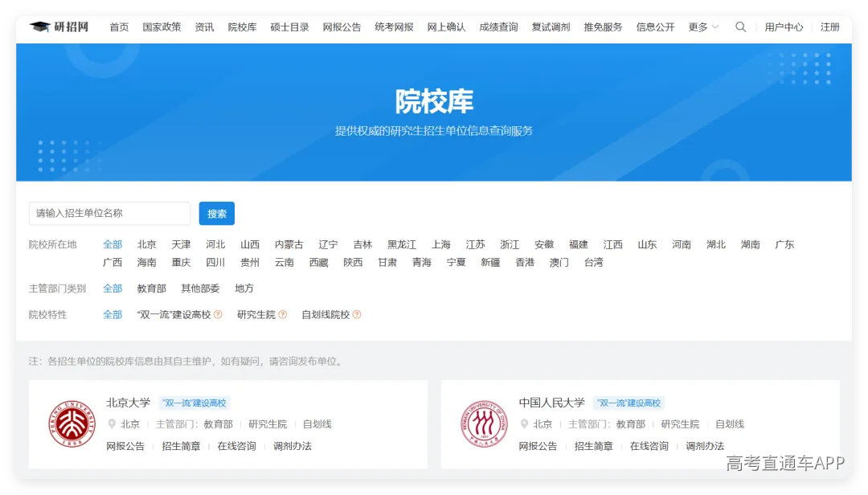Image resolution: width=868 pixels, height=495 pixels.
Task: Filter by location 湖北
Action: coord(716,244)
